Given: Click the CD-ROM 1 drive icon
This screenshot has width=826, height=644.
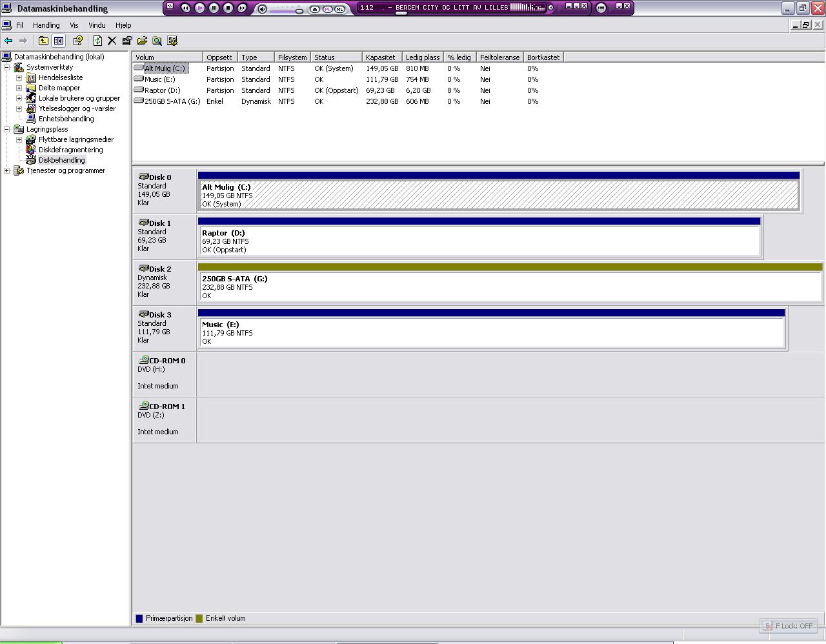Looking at the screenshot, I should (x=143, y=406).
